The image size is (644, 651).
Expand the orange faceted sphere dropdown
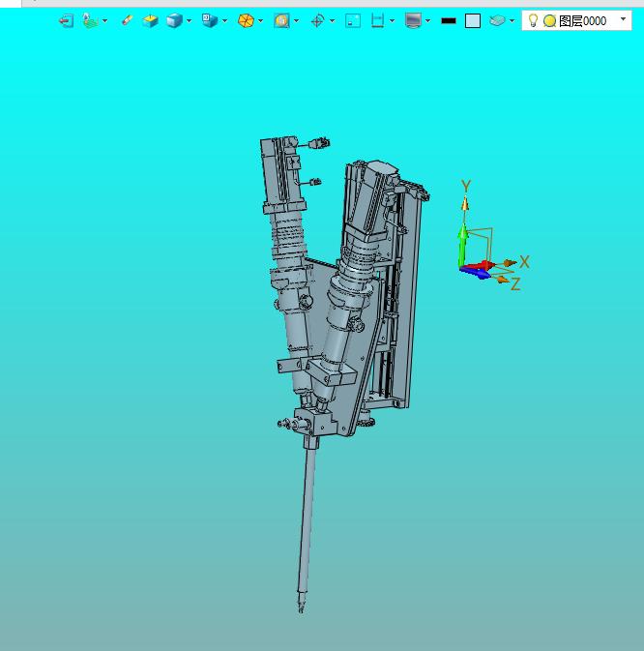click(260, 20)
